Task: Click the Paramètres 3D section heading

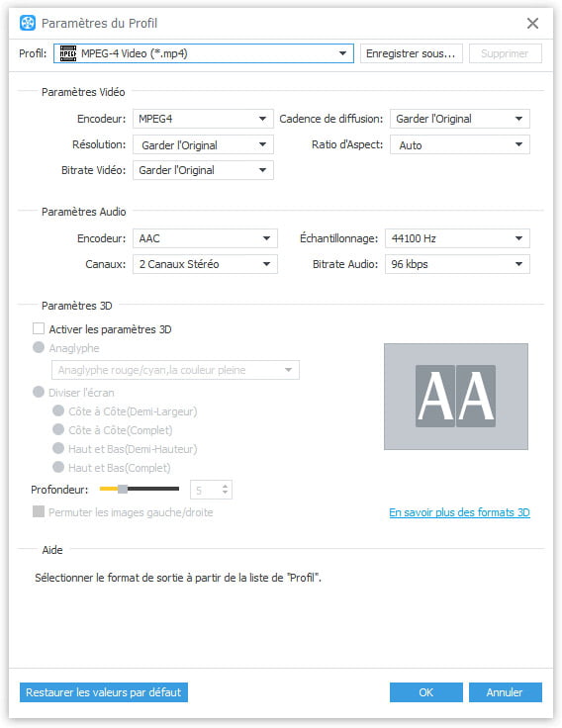Action: pos(76,306)
